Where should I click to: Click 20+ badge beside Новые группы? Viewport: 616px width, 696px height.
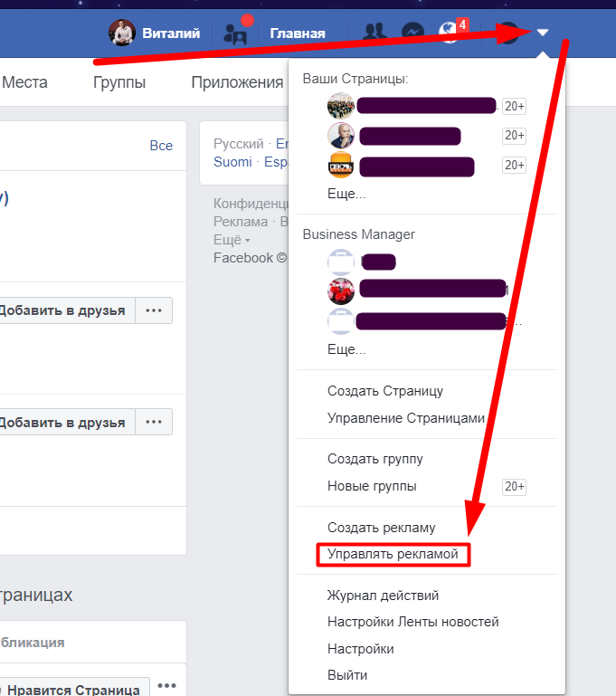514,487
